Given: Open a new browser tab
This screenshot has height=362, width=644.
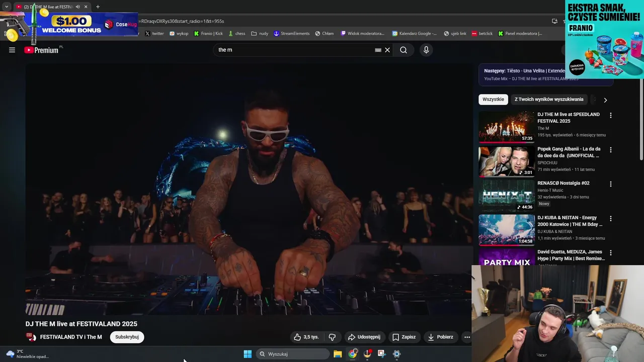Looking at the screenshot, I should (98, 7).
